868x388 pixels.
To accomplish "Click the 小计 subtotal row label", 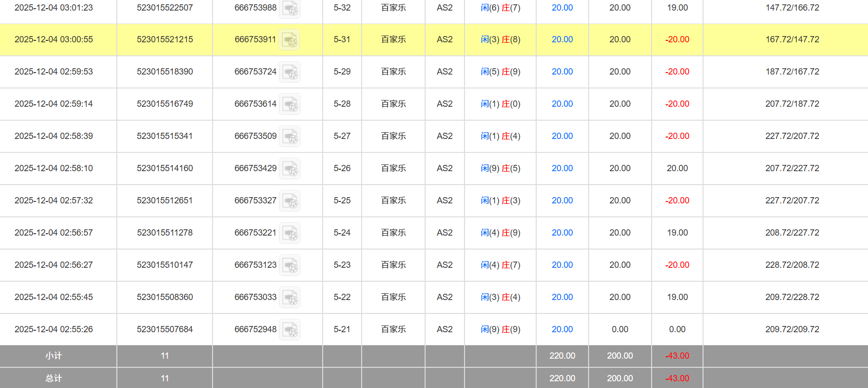I will [x=53, y=356].
